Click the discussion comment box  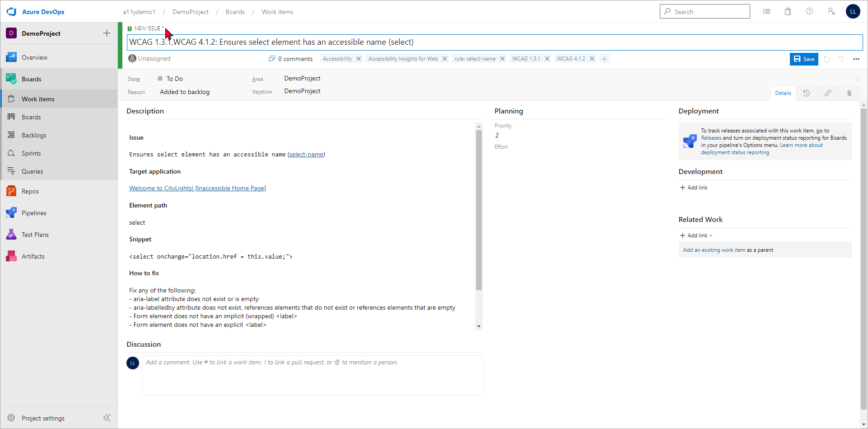[x=313, y=375]
